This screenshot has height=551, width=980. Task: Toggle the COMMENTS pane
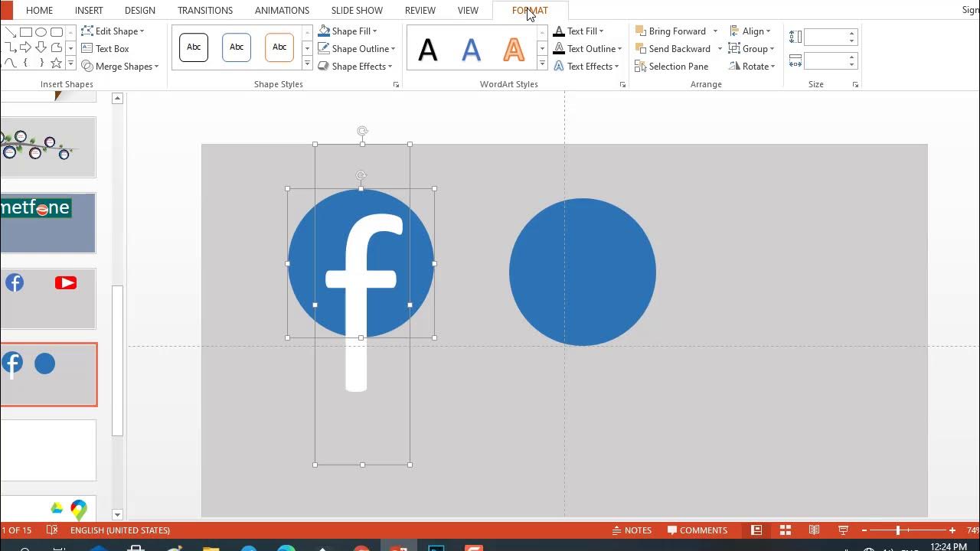[697, 530]
